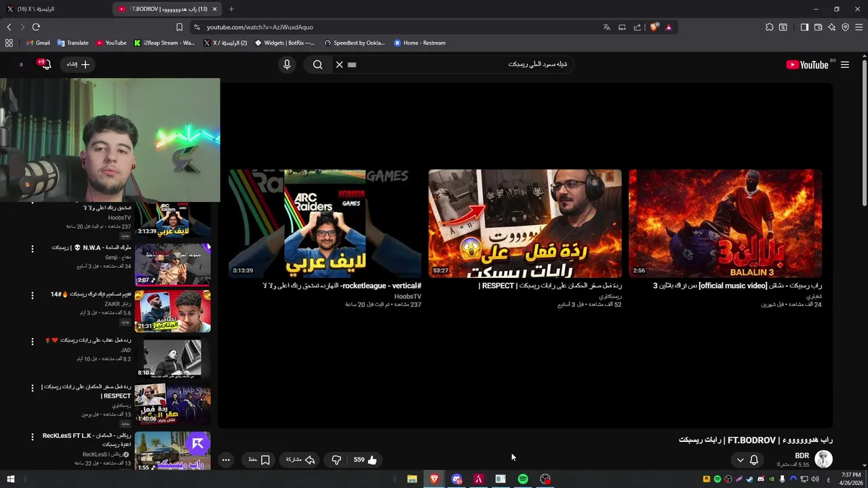Screen dimensions: 868x488
Task: Close the FT.BODROV YouTube tab
Action: tap(215, 9)
